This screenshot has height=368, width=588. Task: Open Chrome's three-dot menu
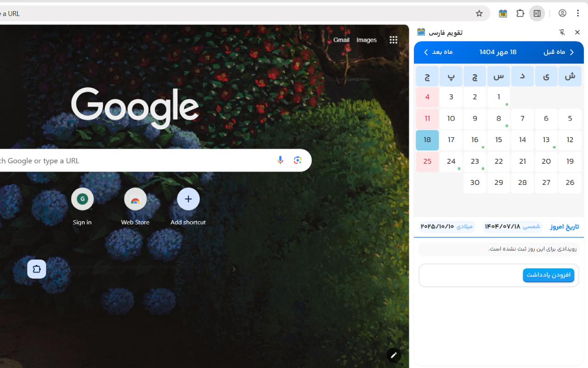[578, 13]
